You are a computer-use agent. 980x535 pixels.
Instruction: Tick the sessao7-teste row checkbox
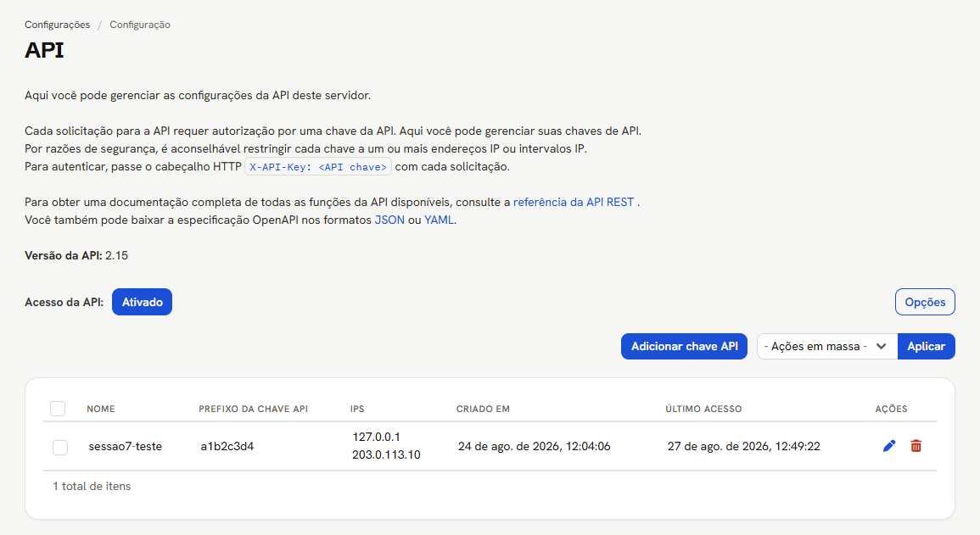tap(60, 447)
